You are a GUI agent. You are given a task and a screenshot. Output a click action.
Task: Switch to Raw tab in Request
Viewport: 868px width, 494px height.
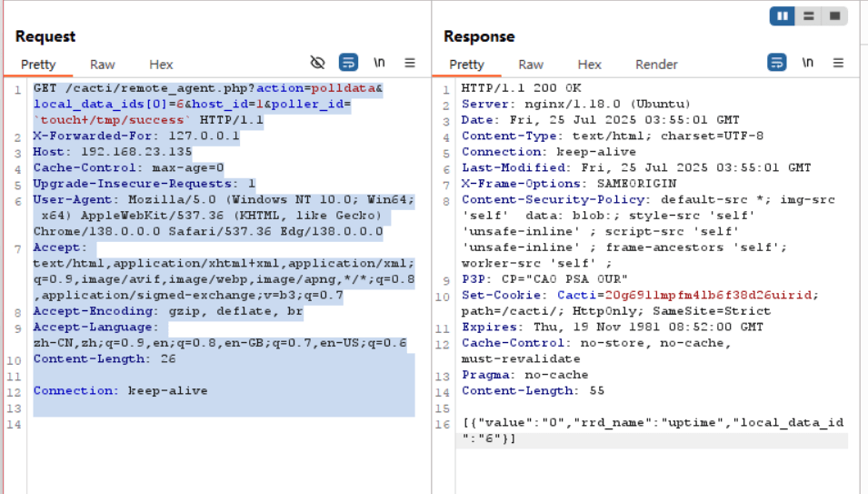click(x=103, y=65)
